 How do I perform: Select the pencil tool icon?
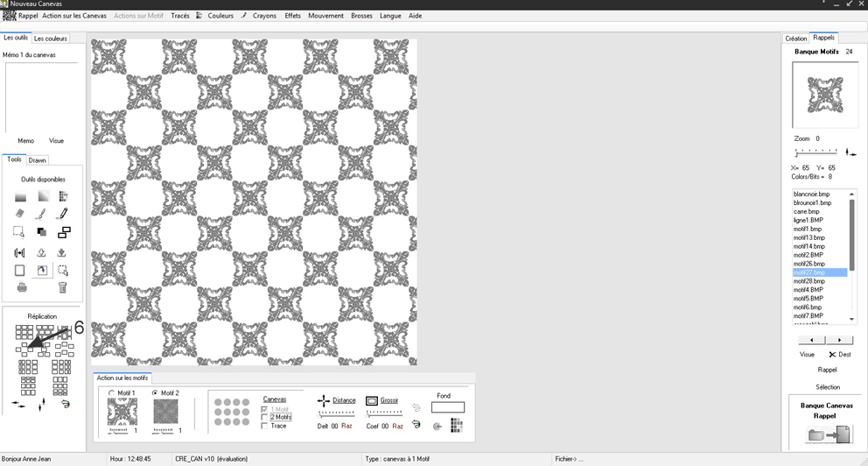62,213
